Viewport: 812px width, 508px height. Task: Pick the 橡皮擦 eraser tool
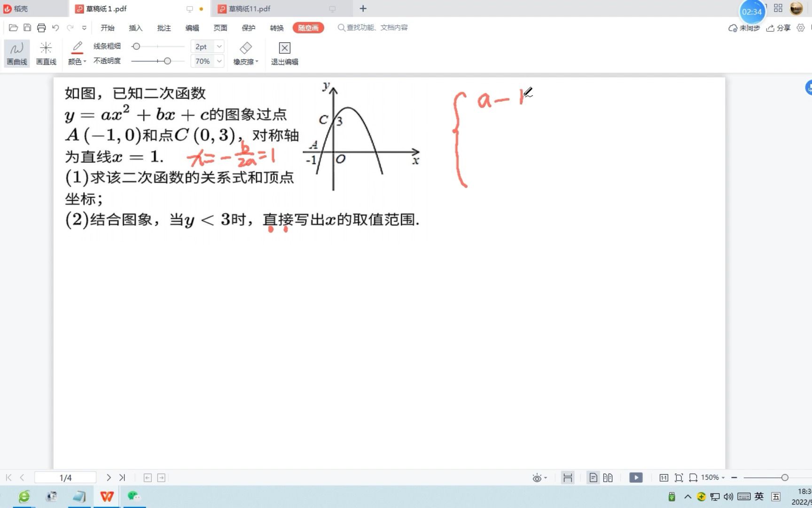click(x=245, y=52)
